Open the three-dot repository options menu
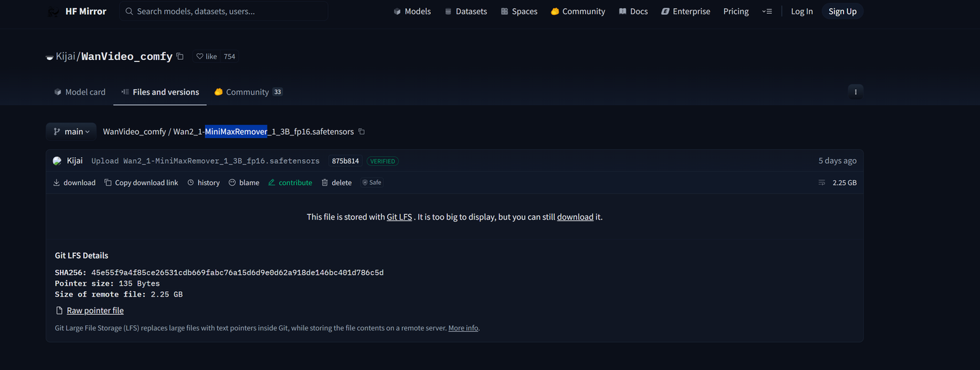This screenshot has width=980, height=370. coord(855,91)
